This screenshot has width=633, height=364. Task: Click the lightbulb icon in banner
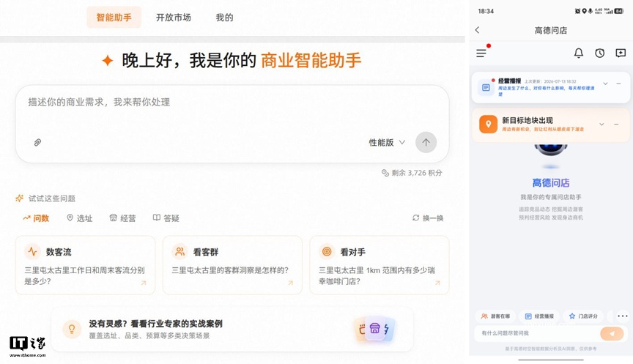click(72, 329)
